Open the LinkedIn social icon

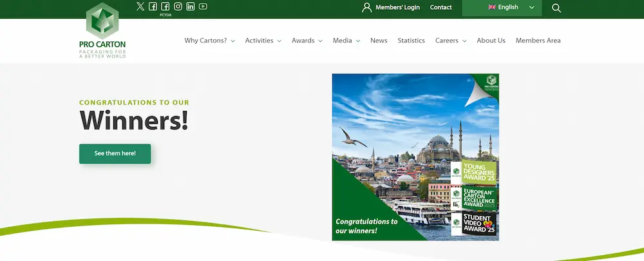[x=190, y=6]
